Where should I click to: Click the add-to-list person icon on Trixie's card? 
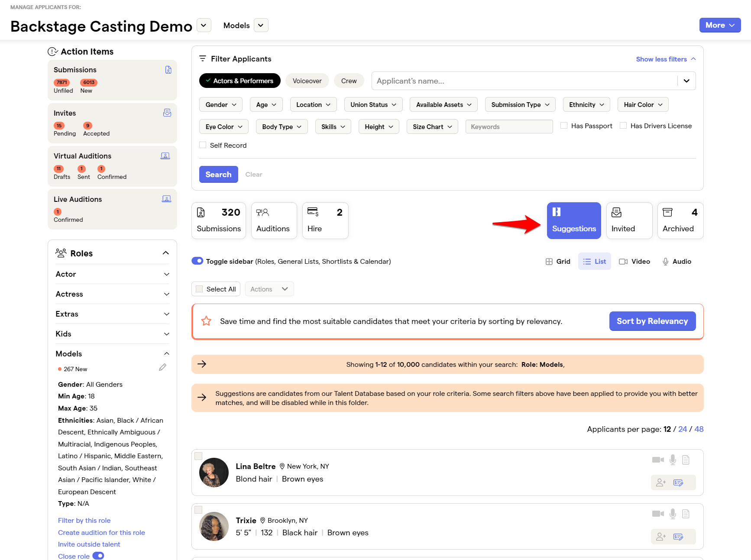660,537
